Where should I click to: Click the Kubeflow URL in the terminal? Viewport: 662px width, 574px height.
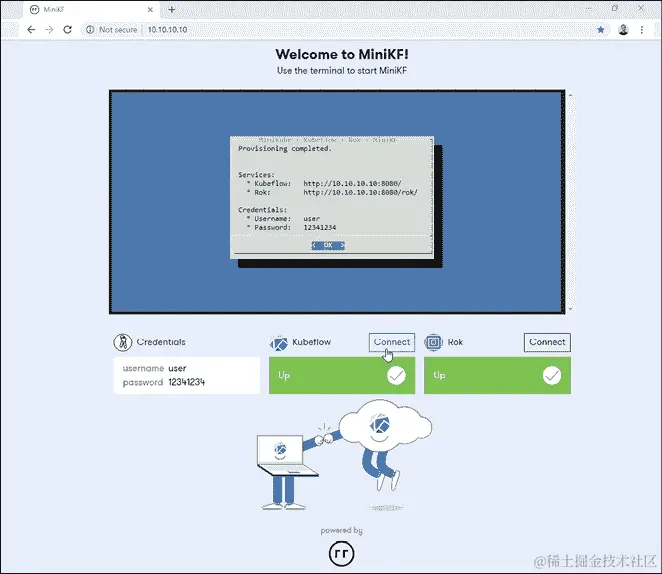[x=352, y=184]
